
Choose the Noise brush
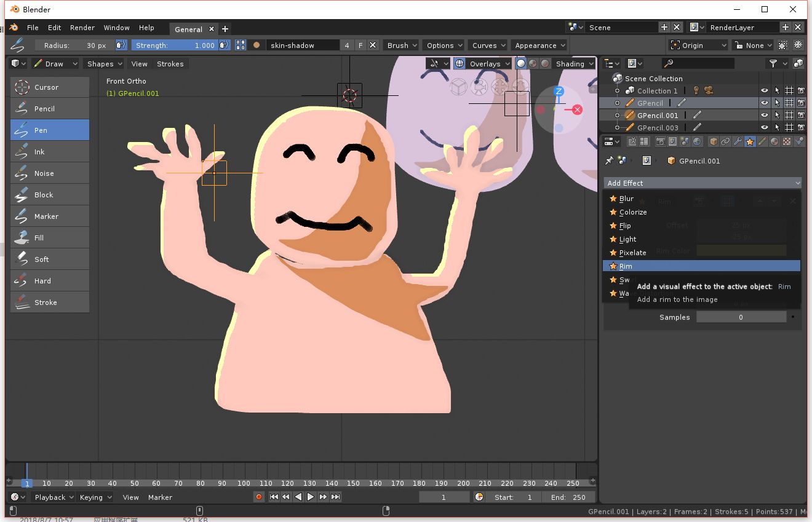pyautogui.click(x=49, y=173)
